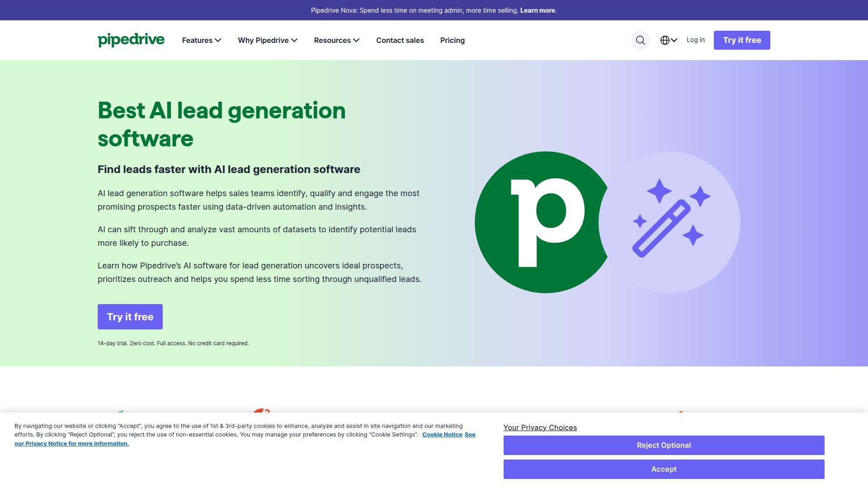Expand the Why Pipedrive menu

[x=268, y=40]
